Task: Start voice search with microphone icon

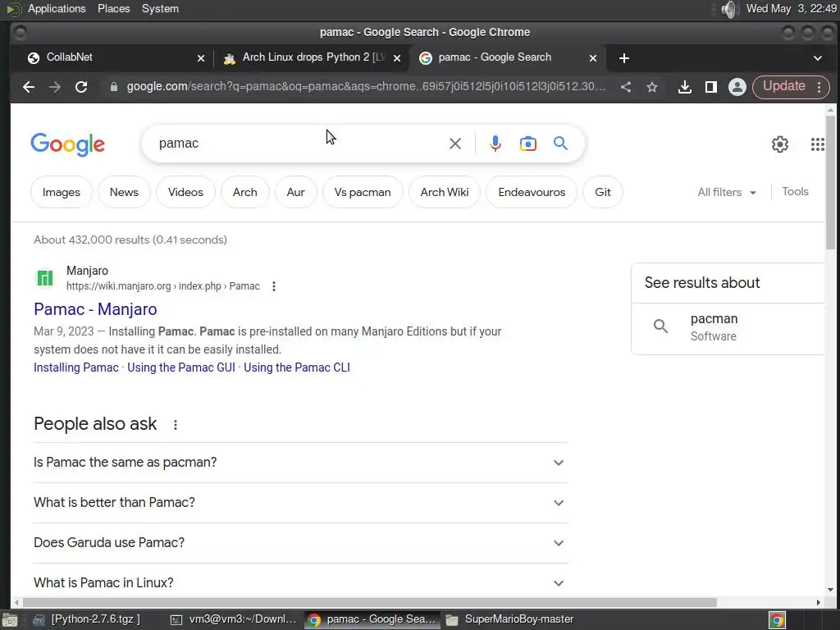Action: pyautogui.click(x=495, y=144)
